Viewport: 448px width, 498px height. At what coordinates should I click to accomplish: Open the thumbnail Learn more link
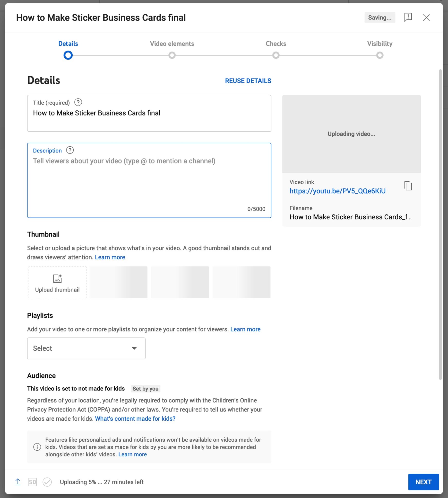click(110, 257)
